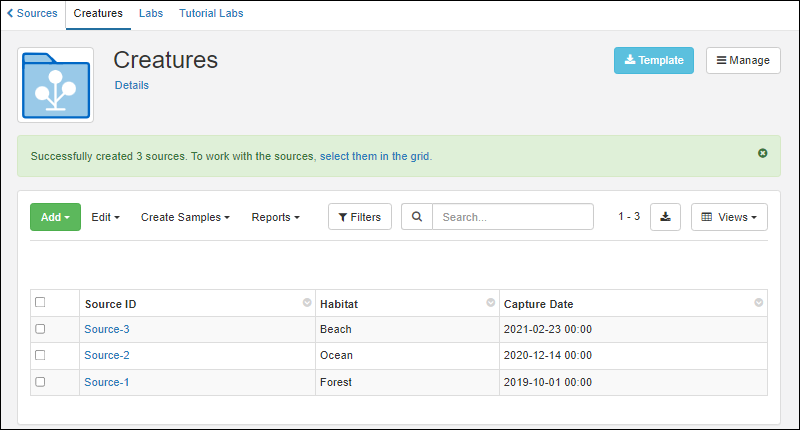
Task: Dismiss the green success notification
Action: [762, 153]
